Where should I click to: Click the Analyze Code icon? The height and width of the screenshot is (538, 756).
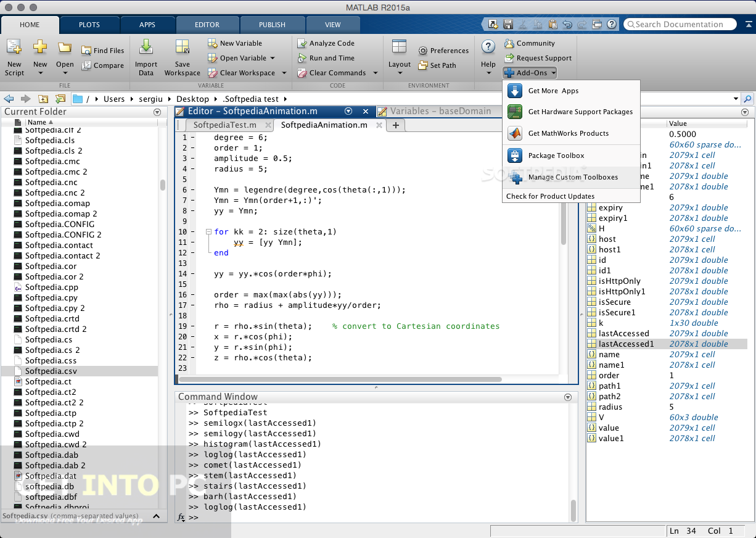click(x=302, y=43)
